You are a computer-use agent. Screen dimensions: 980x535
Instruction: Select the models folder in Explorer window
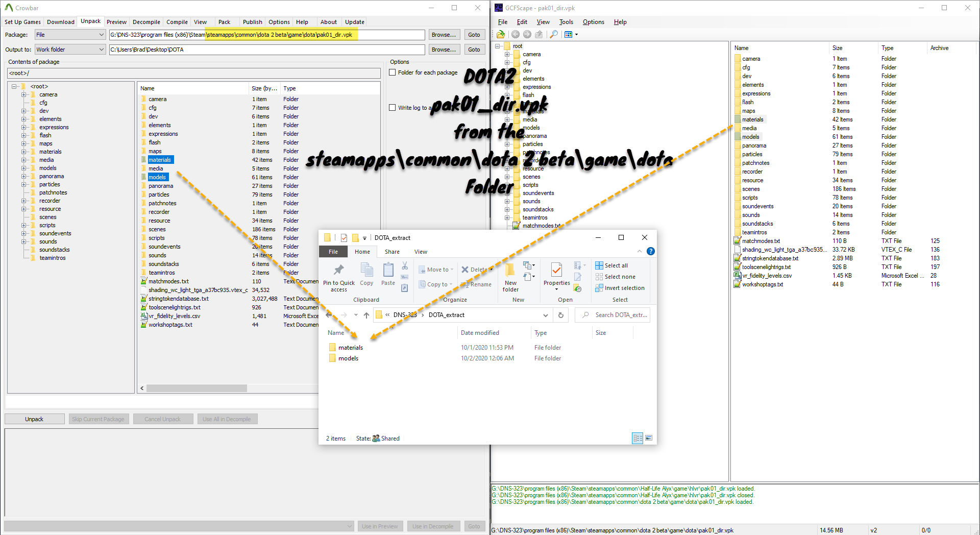(348, 358)
